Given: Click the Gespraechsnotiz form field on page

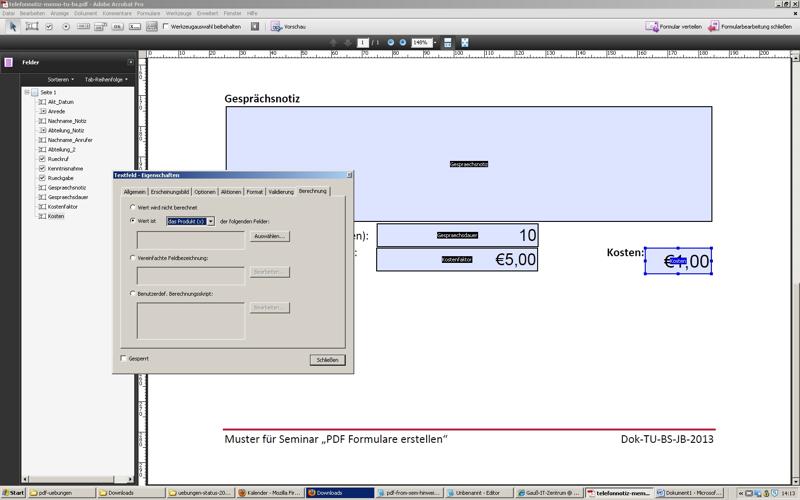Looking at the screenshot, I should [x=469, y=164].
